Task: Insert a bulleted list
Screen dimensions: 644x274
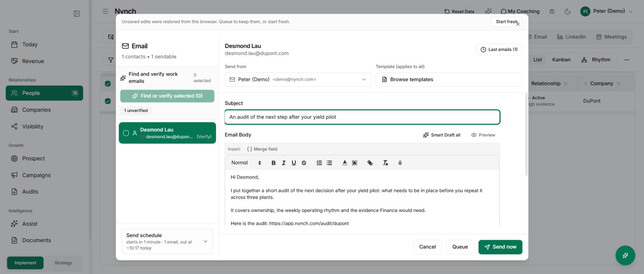Action: pyautogui.click(x=329, y=163)
